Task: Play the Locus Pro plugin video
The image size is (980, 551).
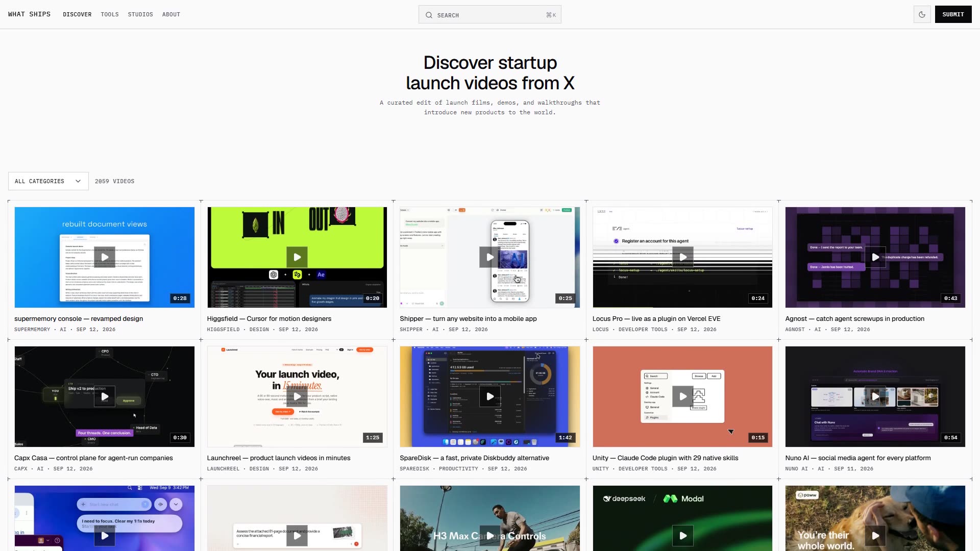Action: coord(682,257)
